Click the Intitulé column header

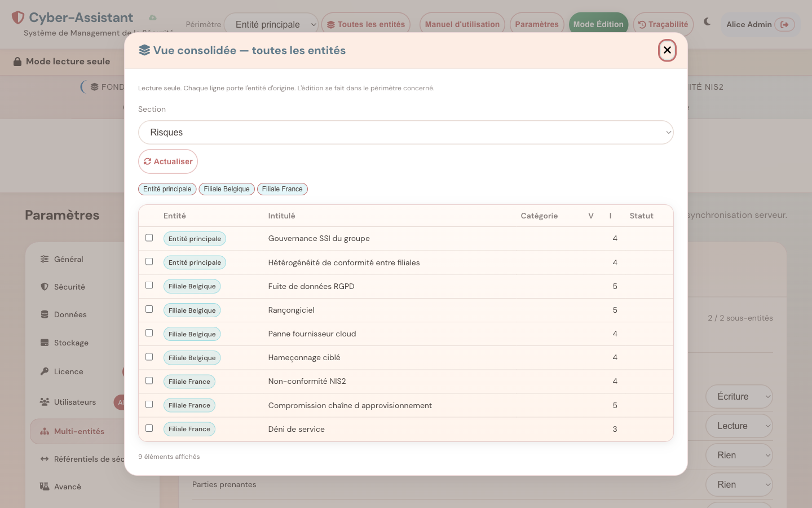point(282,216)
